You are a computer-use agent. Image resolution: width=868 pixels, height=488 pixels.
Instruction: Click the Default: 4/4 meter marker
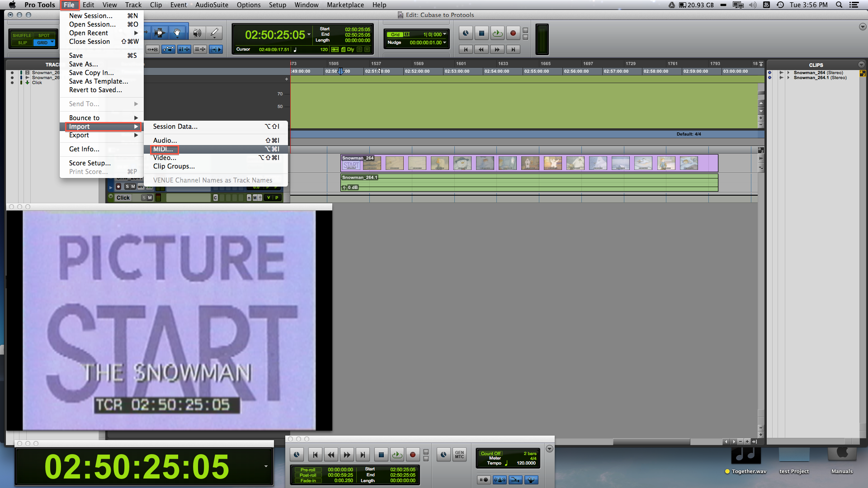pos(689,134)
